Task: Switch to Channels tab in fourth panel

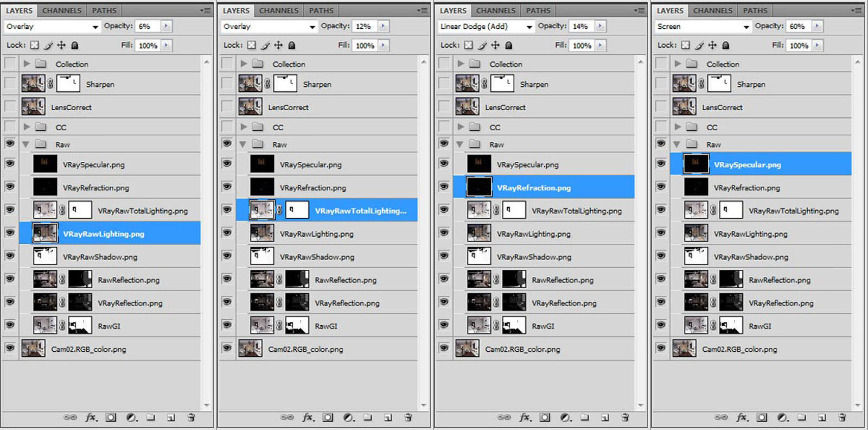Action: tap(713, 10)
